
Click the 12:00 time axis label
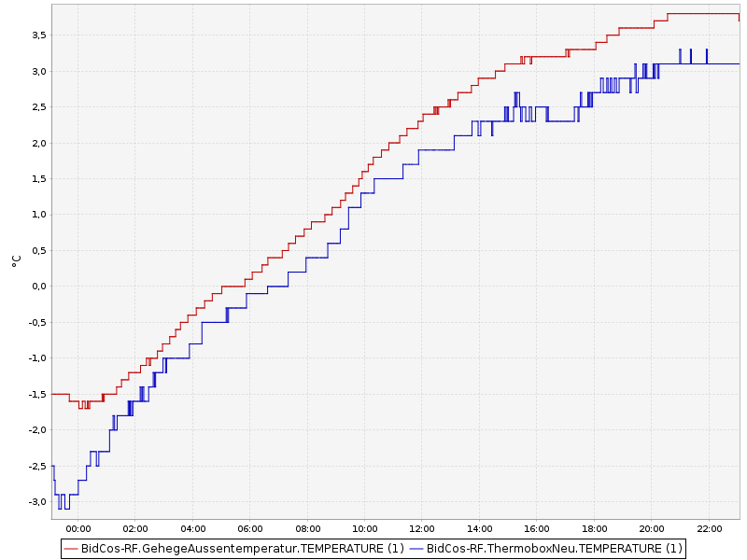point(422,529)
